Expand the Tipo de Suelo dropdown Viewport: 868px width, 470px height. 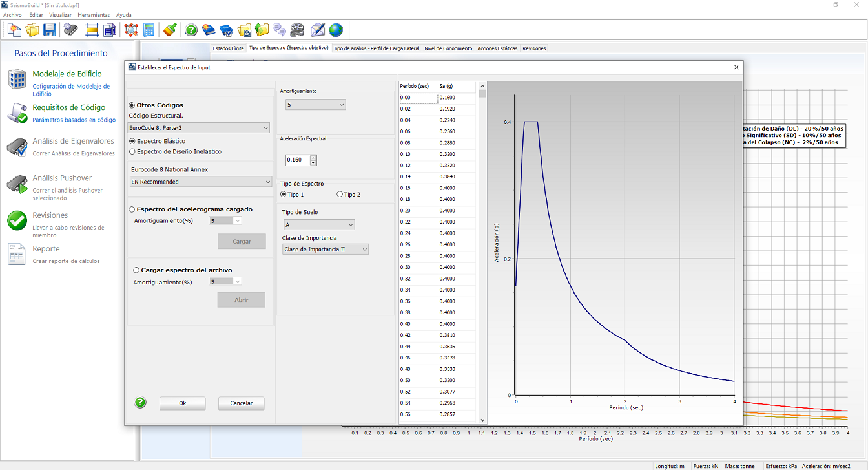(320, 225)
